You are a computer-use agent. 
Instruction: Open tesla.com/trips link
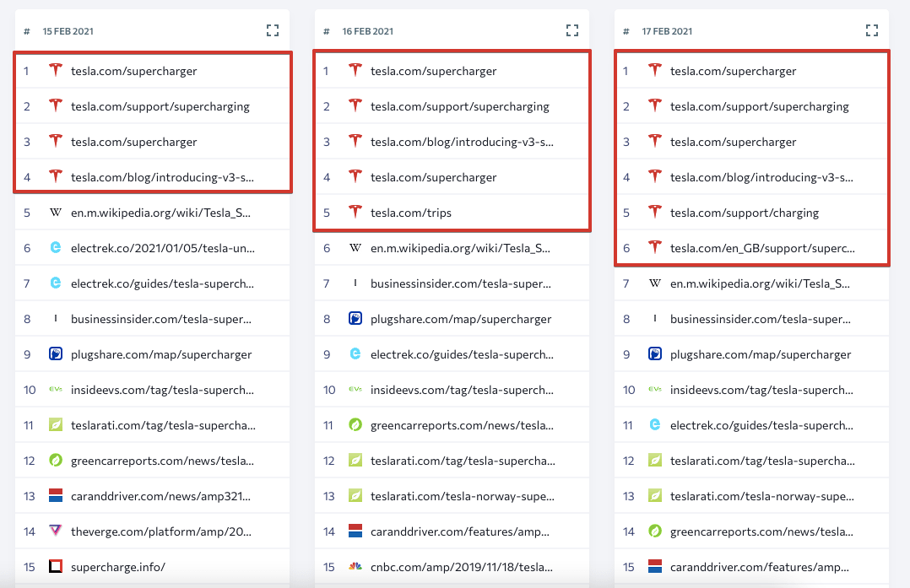pos(411,213)
